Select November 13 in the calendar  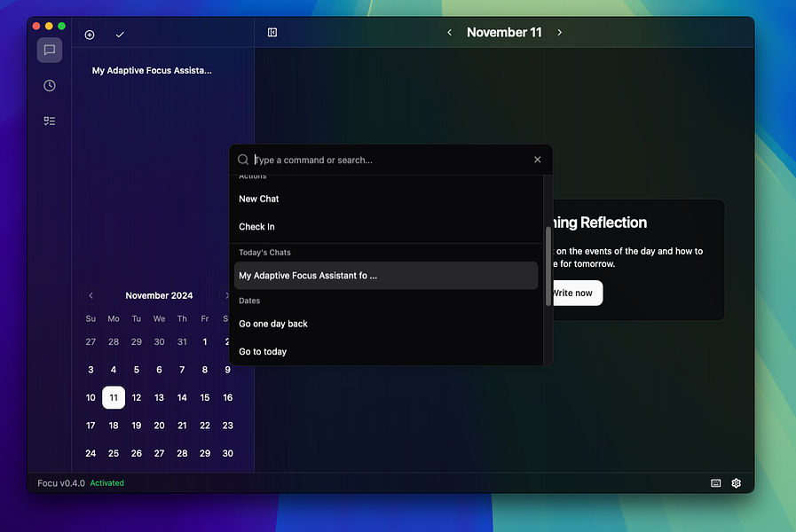[159, 397]
